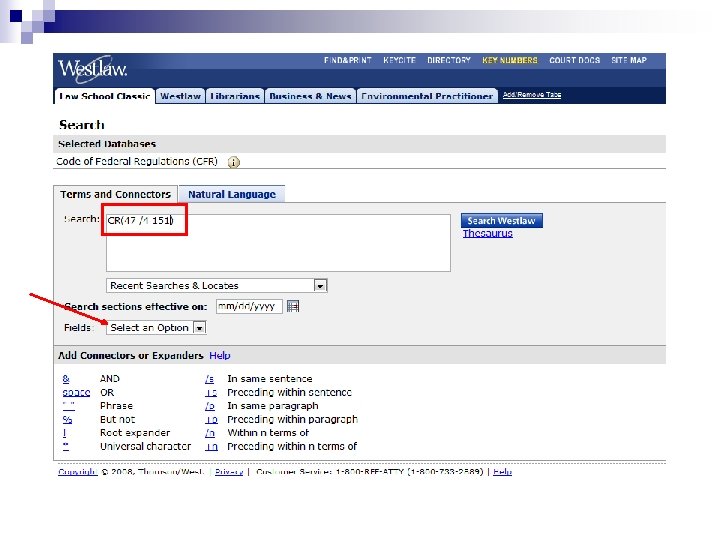The width and height of the screenshot is (720, 540).
Task: Switch to the Westlaw tab
Action: (180, 96)
